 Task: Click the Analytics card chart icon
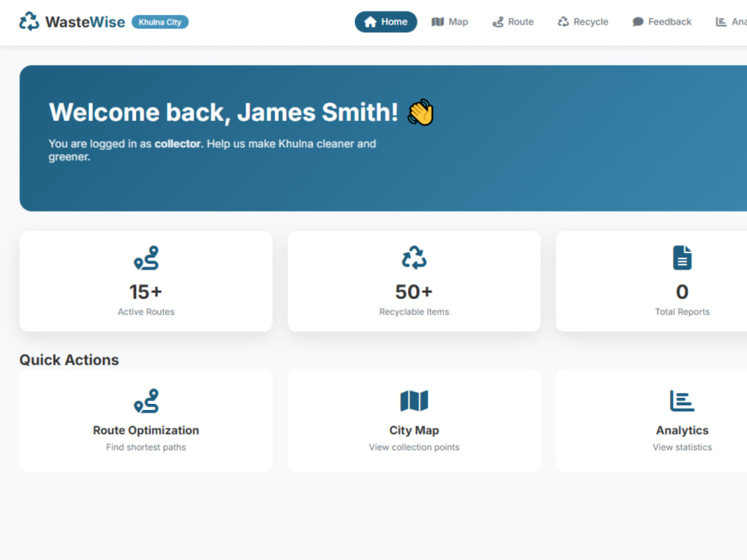click(682, 401)
